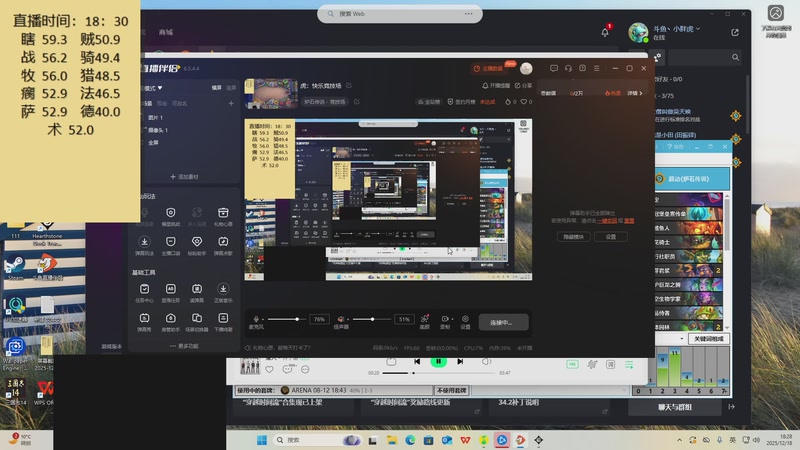Open 弹幕玩法 tool icon
The height and width of the screenshot is (450, 800).
point(144,245)
